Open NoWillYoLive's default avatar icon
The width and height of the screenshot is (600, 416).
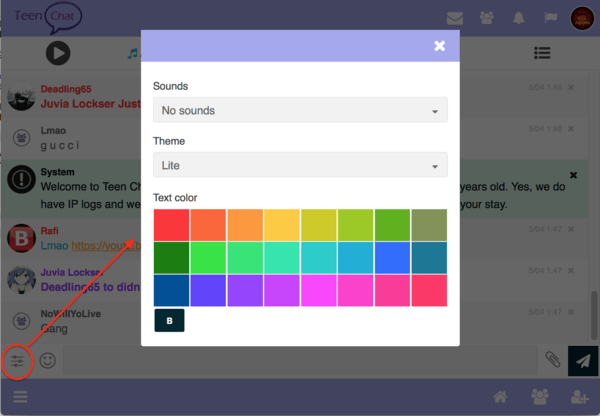pos(21,321)
